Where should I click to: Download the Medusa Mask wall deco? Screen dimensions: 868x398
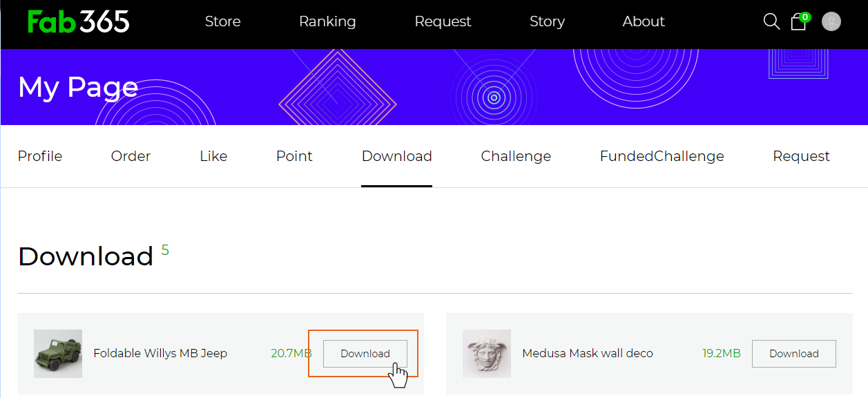click(793, 353)
